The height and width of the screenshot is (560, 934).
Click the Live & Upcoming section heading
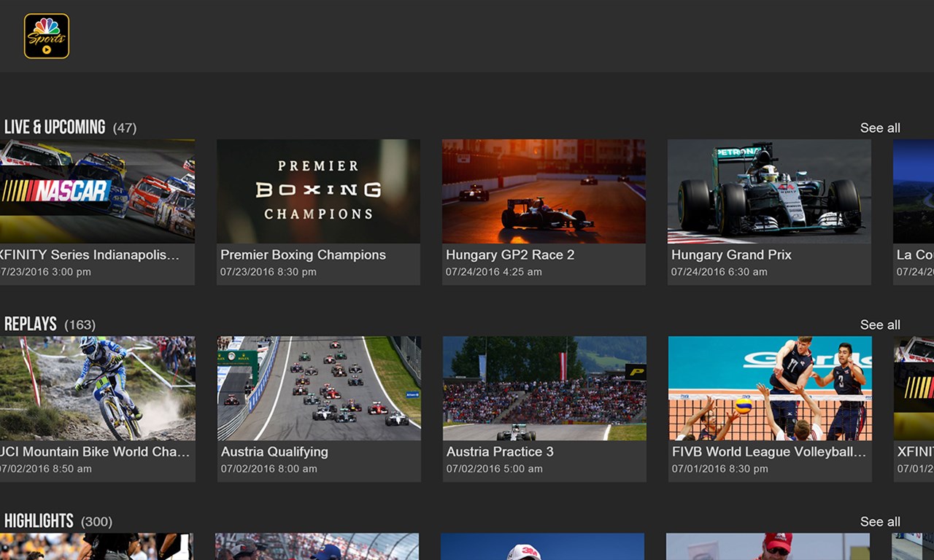click(x=55, y=126)
